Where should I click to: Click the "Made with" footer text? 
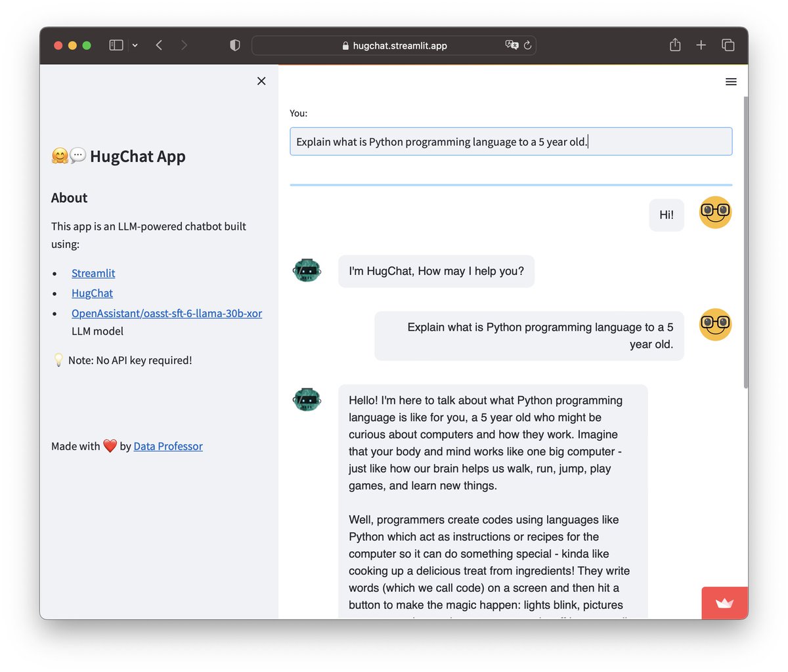click(76, 446)
